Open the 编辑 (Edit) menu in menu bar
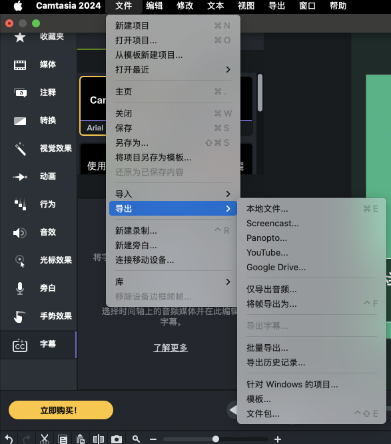The height and width of the screenshot is (444, 391). (x=154, y=6)
